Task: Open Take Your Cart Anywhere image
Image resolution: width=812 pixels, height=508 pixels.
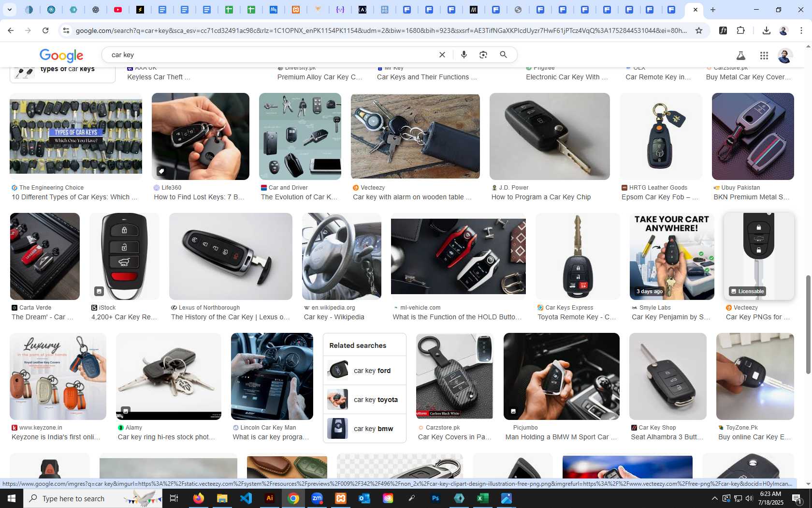Action: 672,256
